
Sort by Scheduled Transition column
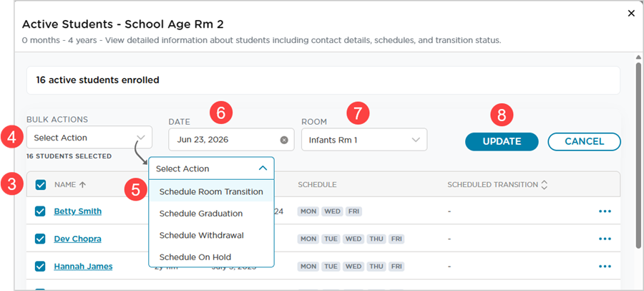[545, 185]
